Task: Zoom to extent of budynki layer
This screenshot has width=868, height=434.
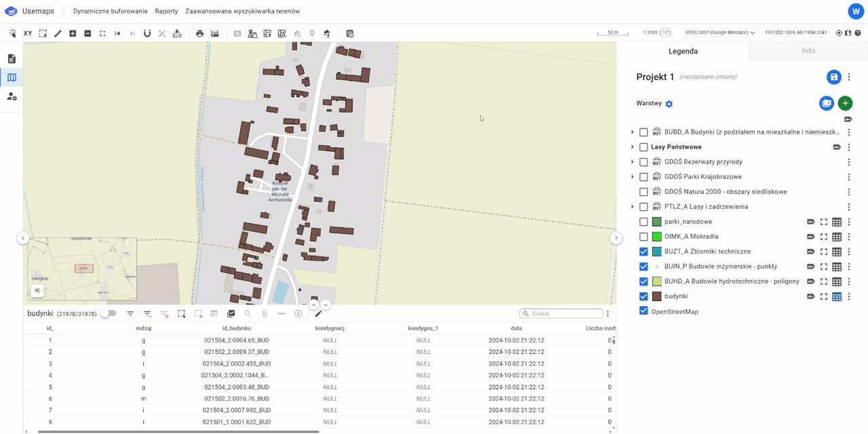Action: point(823,296)
